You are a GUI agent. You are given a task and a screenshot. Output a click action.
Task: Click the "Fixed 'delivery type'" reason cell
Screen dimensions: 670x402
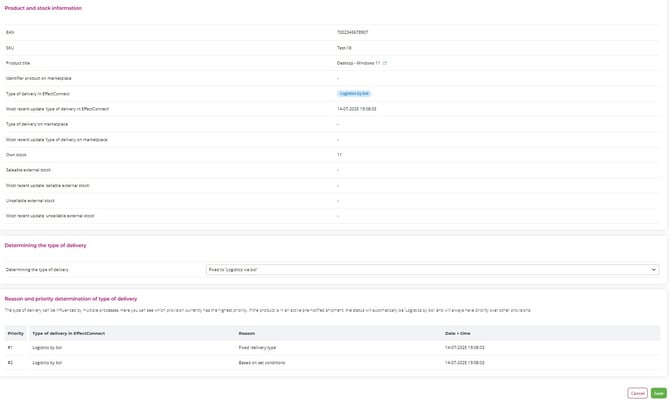pos(257,347)
